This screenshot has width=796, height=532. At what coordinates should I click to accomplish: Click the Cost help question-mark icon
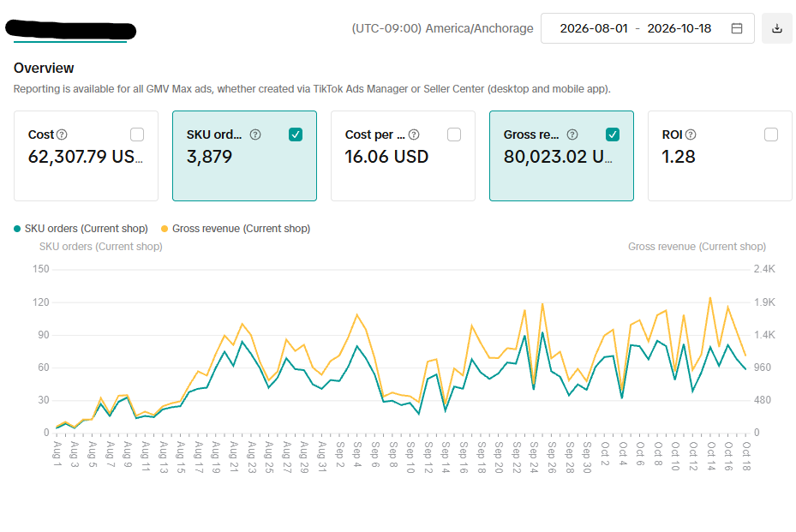(x=62, y=134)
